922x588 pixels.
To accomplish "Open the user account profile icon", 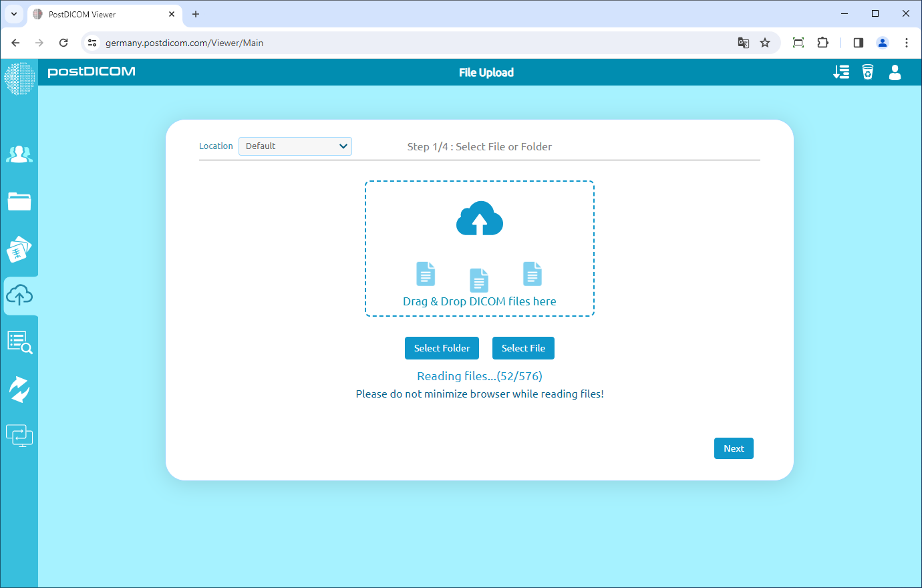I will [x=895, y=72].
